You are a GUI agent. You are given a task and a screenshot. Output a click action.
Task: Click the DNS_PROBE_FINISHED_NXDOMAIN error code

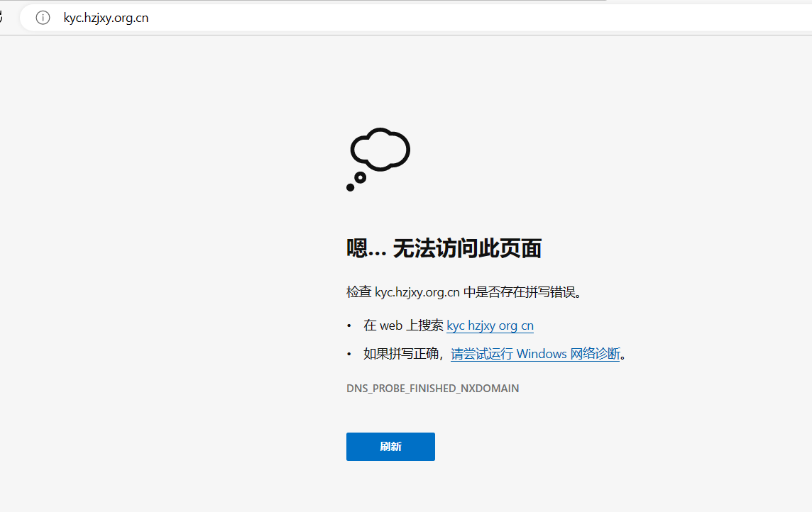click(432, 389)
